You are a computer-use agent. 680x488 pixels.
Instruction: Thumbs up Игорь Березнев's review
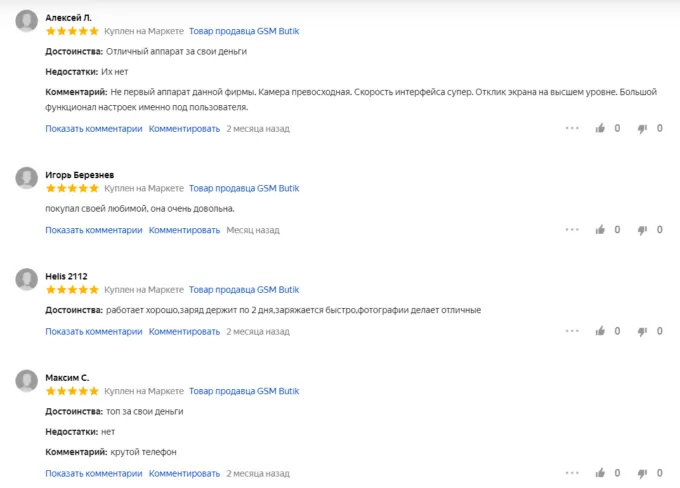click(x=600, y=230)
